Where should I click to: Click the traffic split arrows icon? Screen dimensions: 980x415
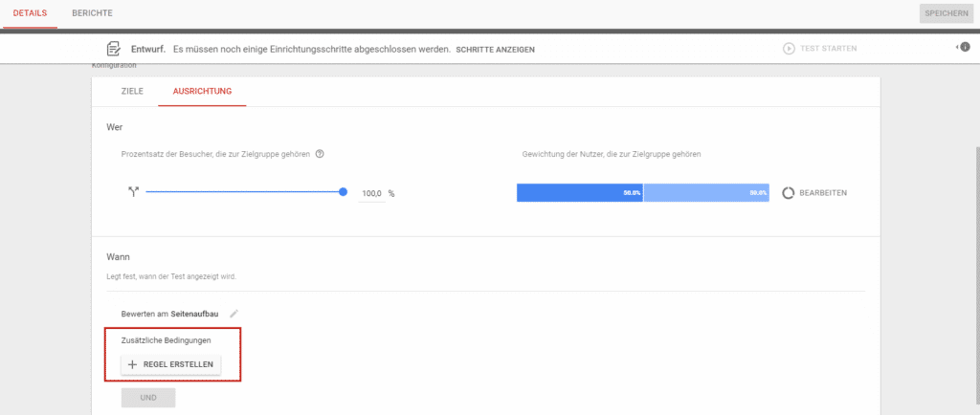coord(133,192)
